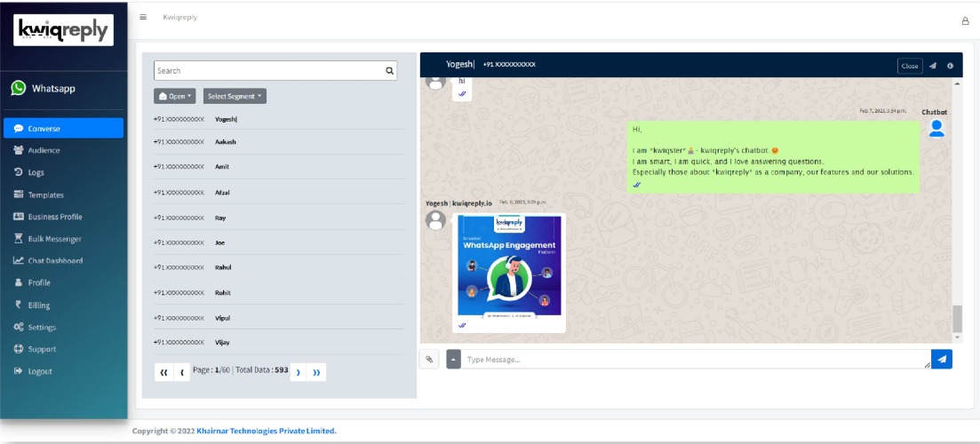Follow Khairnar Technologies Private Limited link
Image resolution: width=980 pixels, height=444 pixels.
pyautogui.click(x=267, y=431)
